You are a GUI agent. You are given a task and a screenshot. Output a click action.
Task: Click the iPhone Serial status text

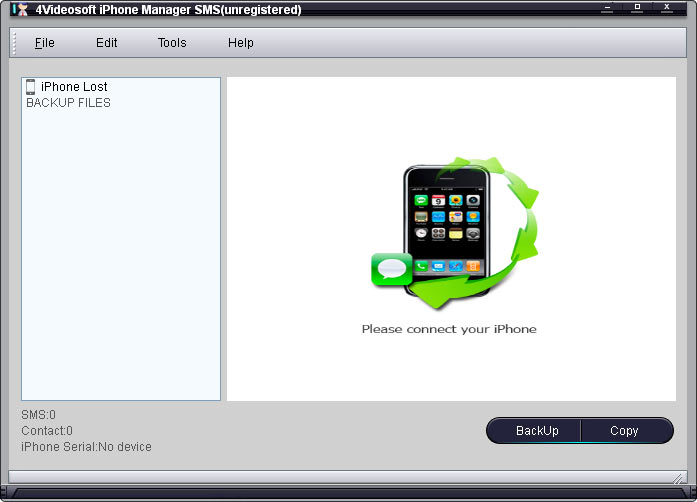(87, 447)
